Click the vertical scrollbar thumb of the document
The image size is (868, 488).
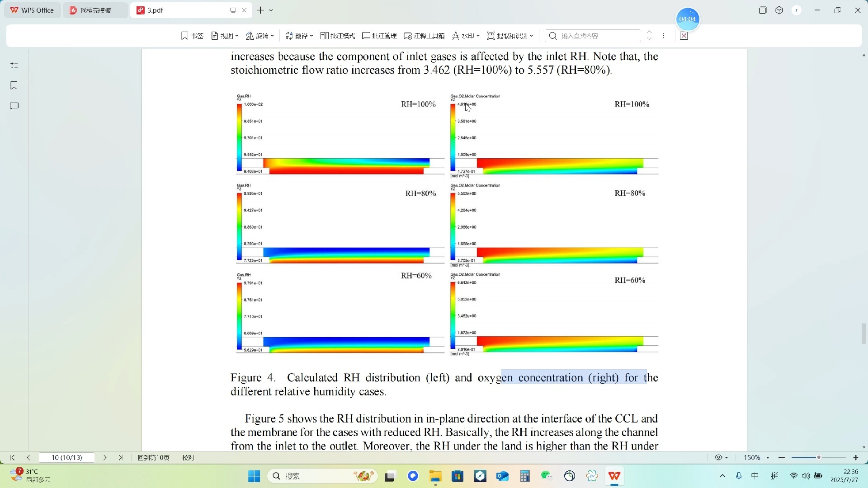864,333
